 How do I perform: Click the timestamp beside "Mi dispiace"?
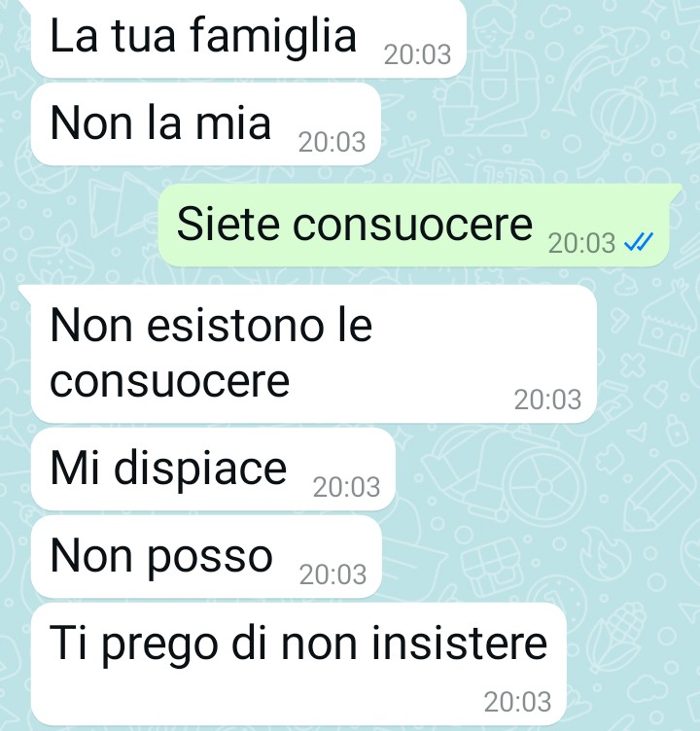pos(346,487)
